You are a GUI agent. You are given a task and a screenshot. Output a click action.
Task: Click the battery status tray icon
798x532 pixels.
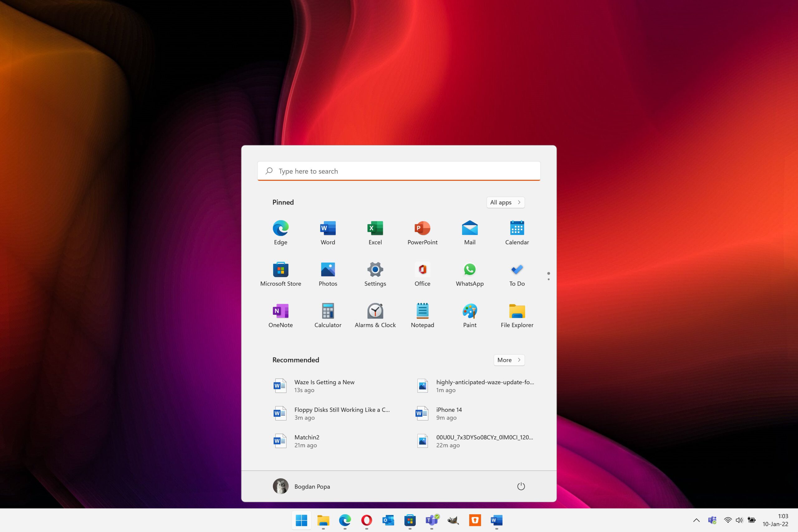(x=752, y=520)
